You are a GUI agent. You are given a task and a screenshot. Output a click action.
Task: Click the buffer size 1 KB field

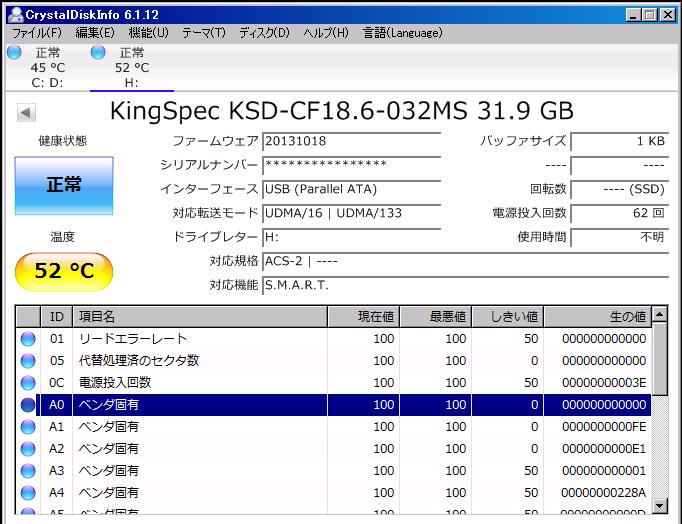620,141
